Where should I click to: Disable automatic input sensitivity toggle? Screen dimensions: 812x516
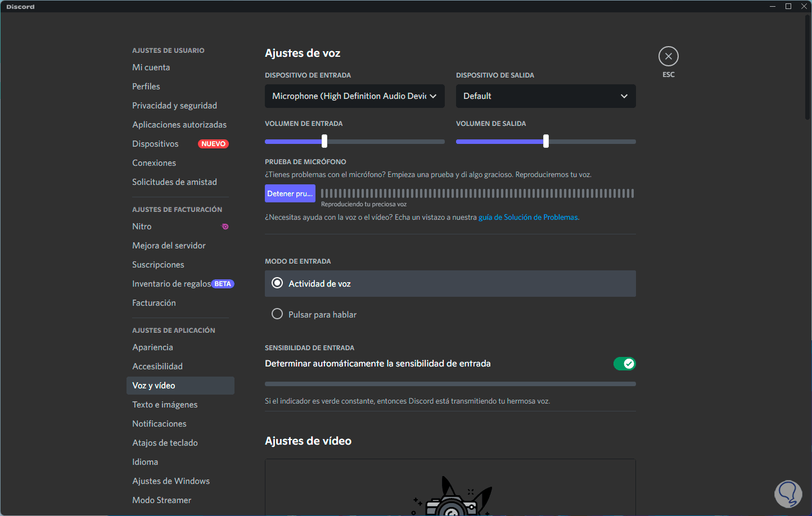[x=624, y=364]
